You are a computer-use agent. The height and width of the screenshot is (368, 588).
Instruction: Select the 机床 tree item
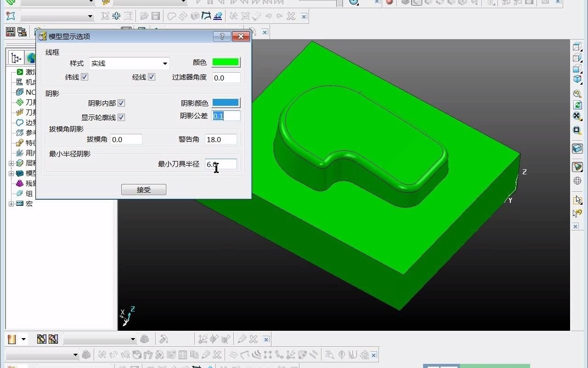click(26, 82)
